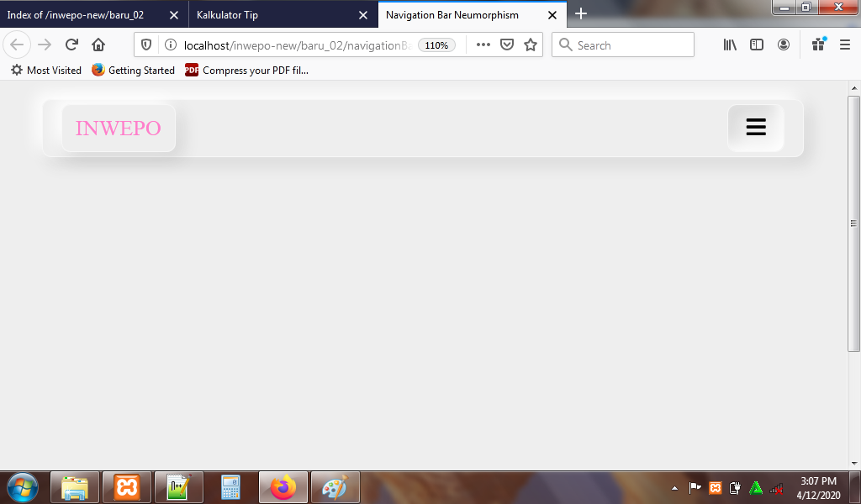Click the scrollbar up arrow

(854, 87)
